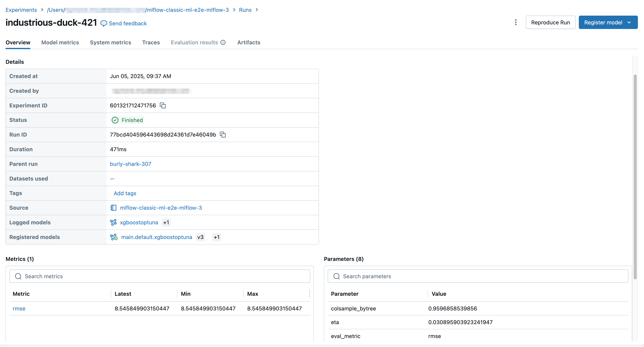
Task: Switch to the Model metrics tab
Action: click(60, 42)
